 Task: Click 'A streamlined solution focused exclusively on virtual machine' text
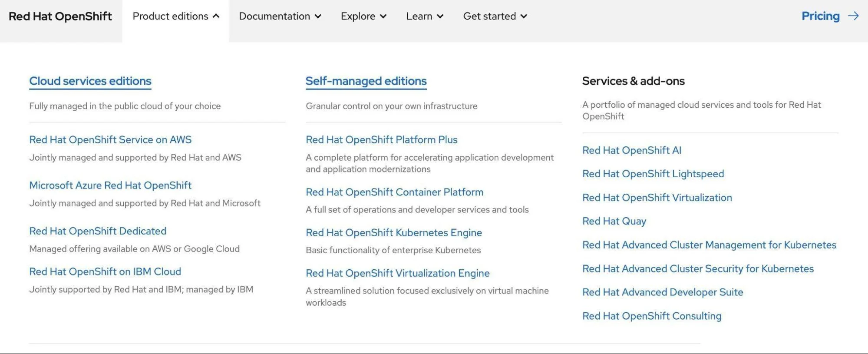(427, 297)
